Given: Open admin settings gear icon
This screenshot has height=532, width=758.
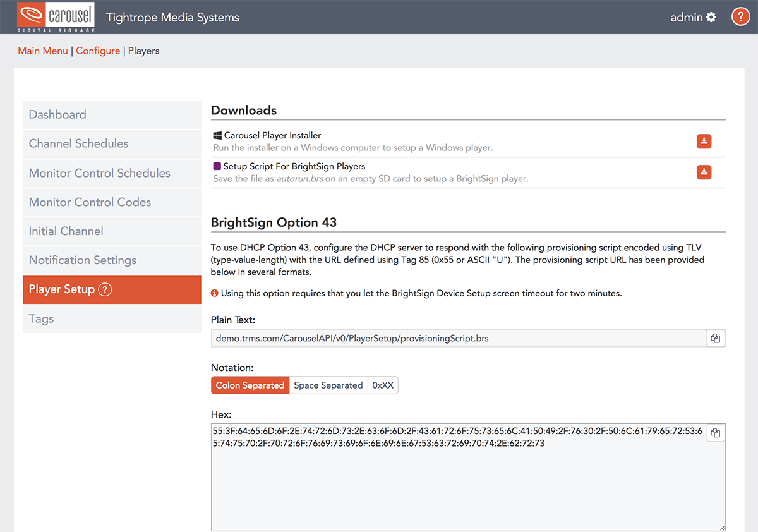Looking at the screenshot, I should click(x=711, y=17).
